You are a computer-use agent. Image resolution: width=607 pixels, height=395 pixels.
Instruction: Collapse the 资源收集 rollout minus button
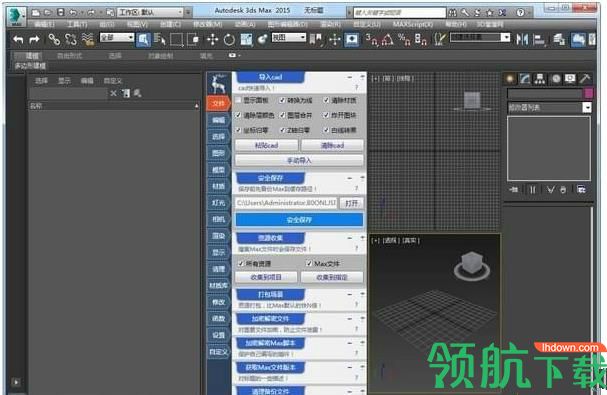click(350, 238)
